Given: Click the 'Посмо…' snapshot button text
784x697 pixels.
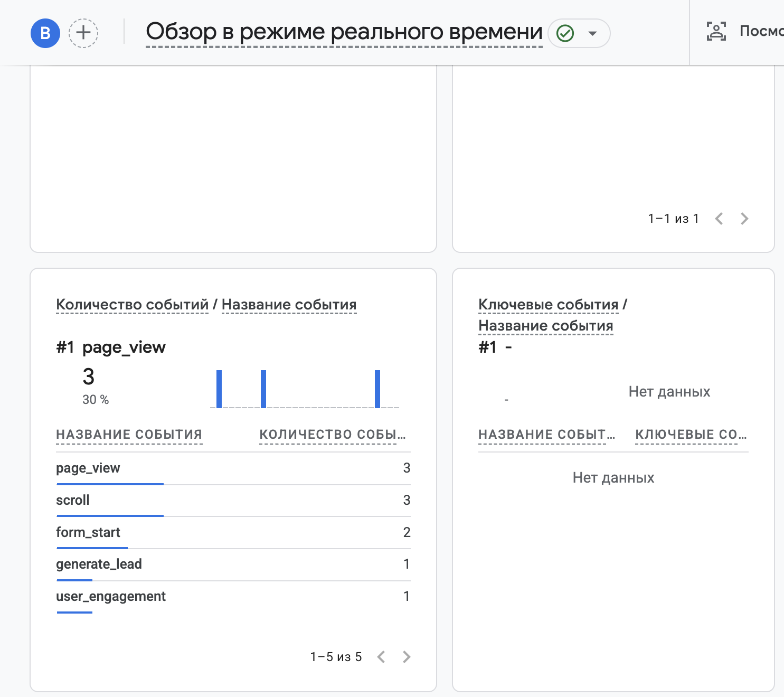Looking at the screenshot, I should click(x=761, y=31).
